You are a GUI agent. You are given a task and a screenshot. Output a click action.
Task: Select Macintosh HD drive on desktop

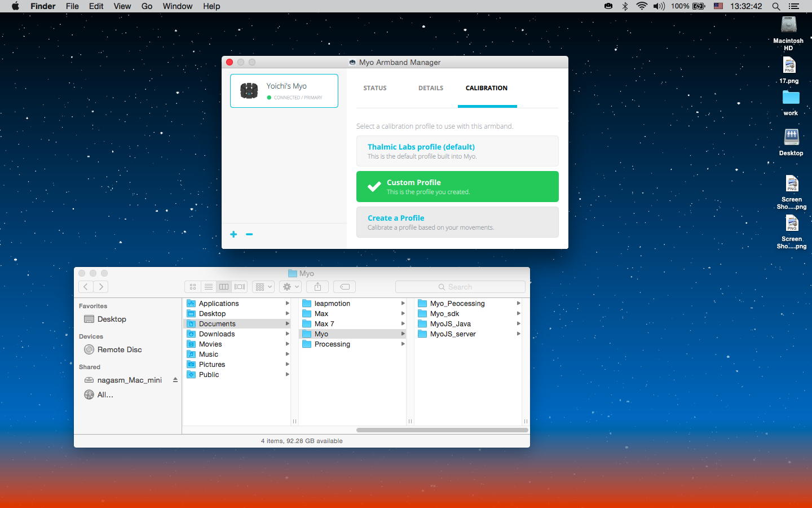point(788,33)
